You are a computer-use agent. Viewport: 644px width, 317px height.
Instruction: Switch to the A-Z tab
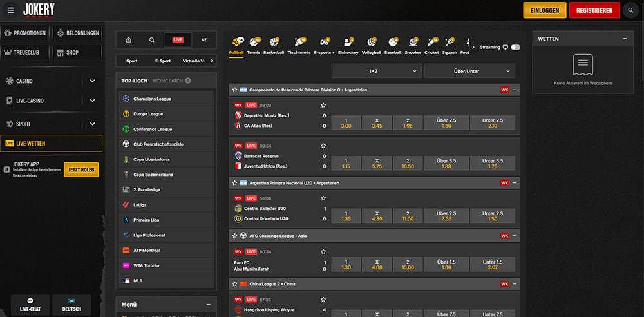click(204, 40)
